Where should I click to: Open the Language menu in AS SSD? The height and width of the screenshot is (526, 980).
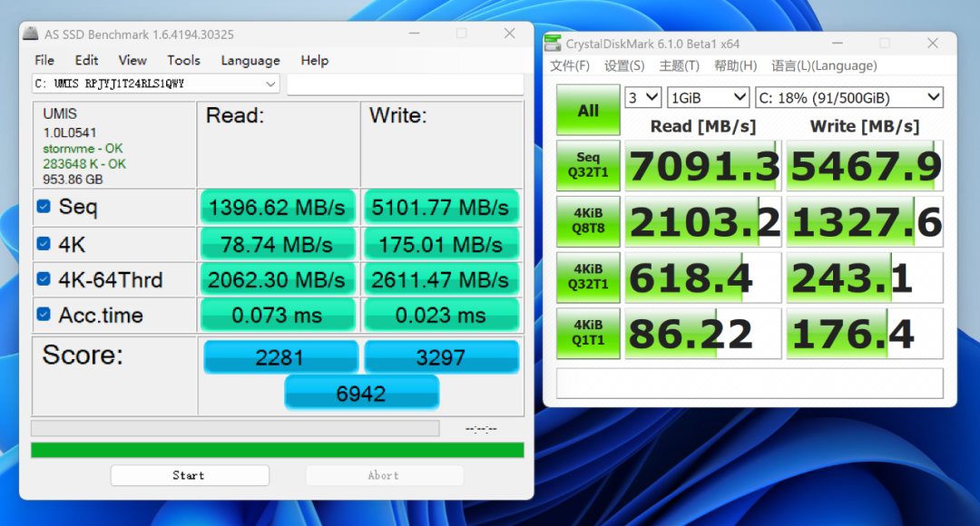click(250, 61)
